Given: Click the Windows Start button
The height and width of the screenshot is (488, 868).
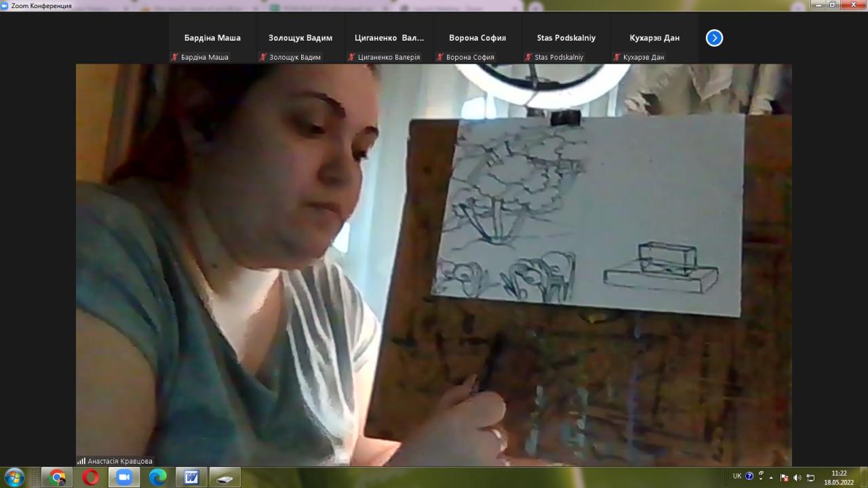Looking at the screenshot, I should pyautogui.click(x=14, y=477).
